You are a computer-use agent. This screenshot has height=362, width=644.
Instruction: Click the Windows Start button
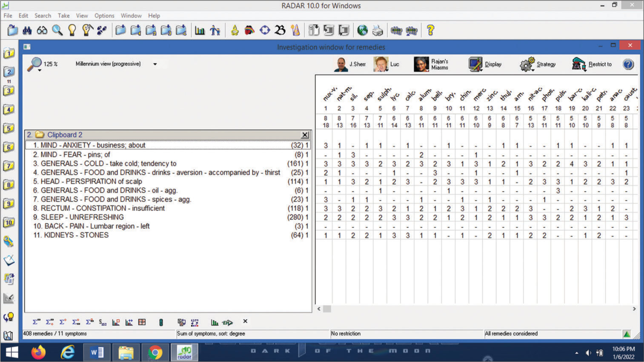click(x=11, y=352)
